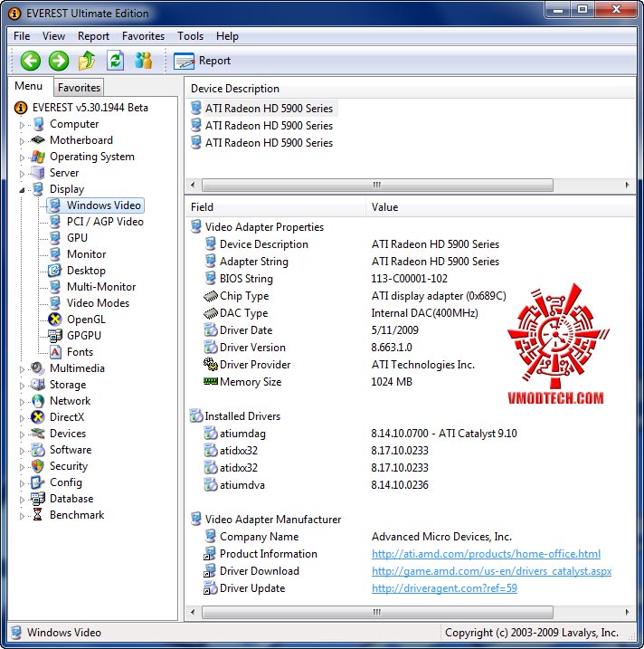
Task: Expand the Network tree node
Action: [22, 402]
